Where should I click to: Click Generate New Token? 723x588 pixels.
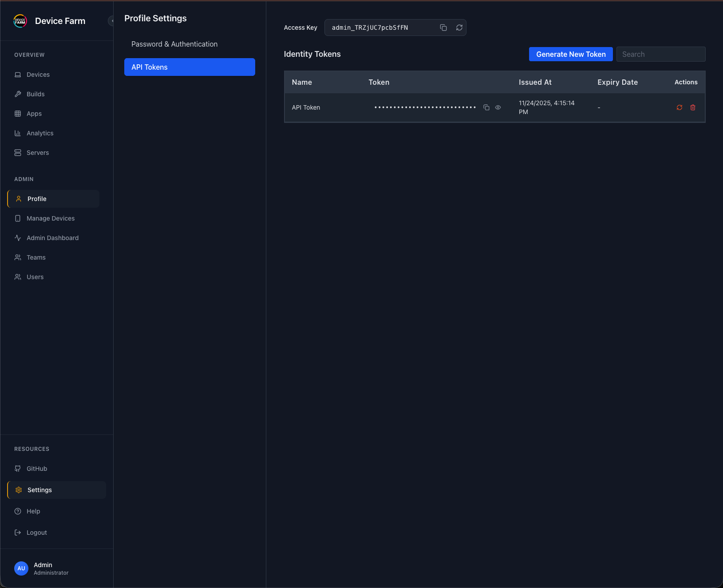coord(571,54)
